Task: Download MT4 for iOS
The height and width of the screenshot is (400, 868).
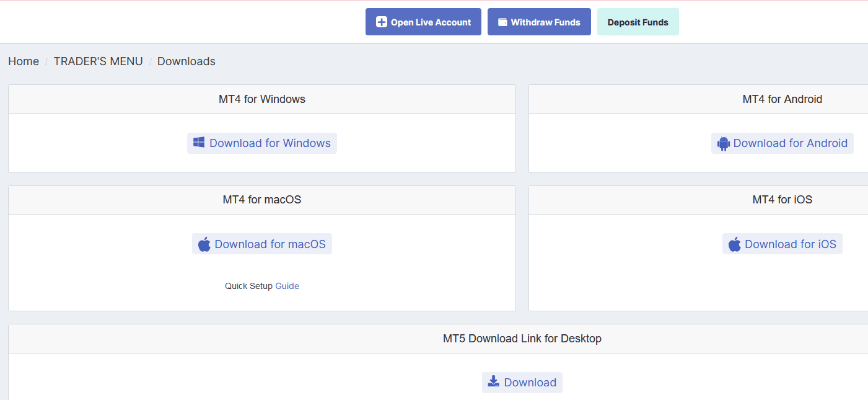Action: pyautogui.click(x=783, y=244)
